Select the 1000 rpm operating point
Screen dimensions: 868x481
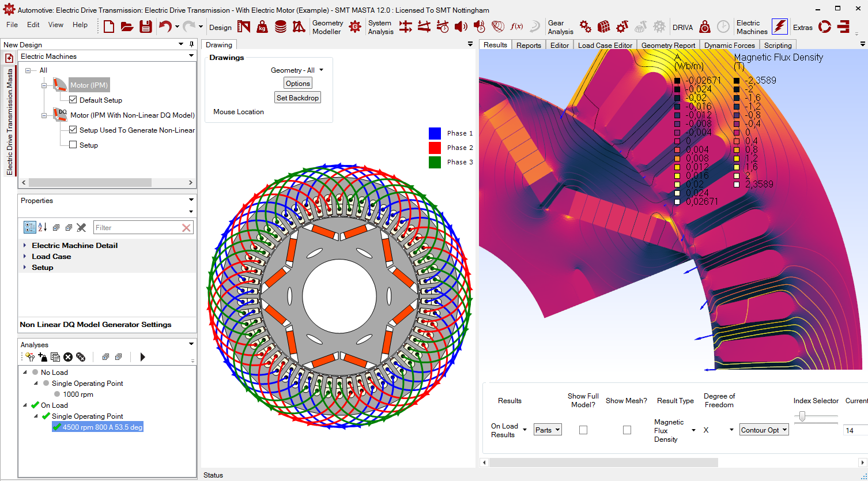78,394
